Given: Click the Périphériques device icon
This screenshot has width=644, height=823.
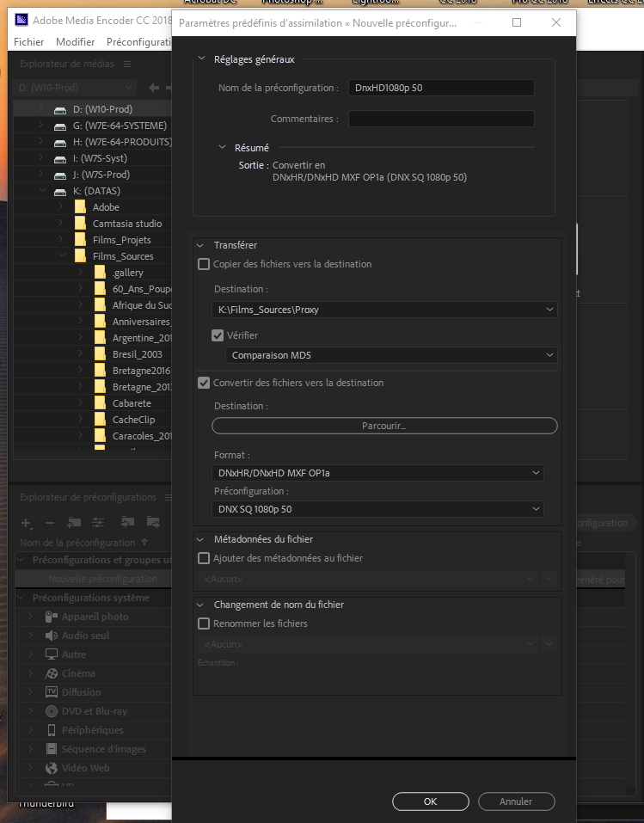Looking at the screenshot, I should [x=52, y=730].
